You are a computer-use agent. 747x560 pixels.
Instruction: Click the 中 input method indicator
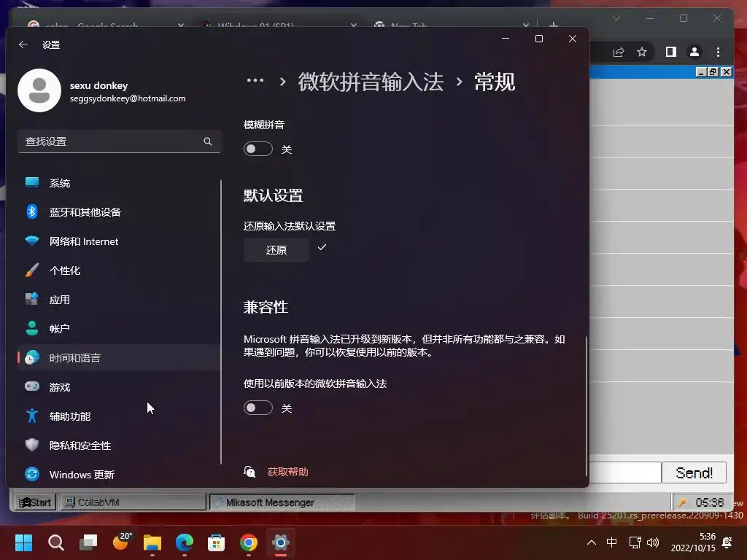612,542
